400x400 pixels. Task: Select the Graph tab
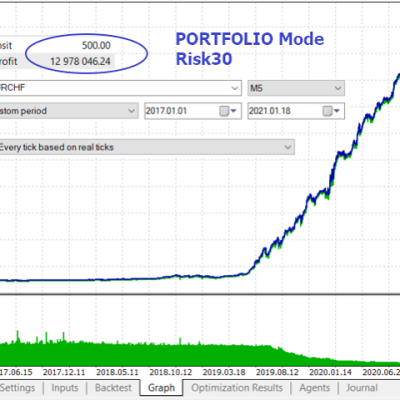(161, 388)
